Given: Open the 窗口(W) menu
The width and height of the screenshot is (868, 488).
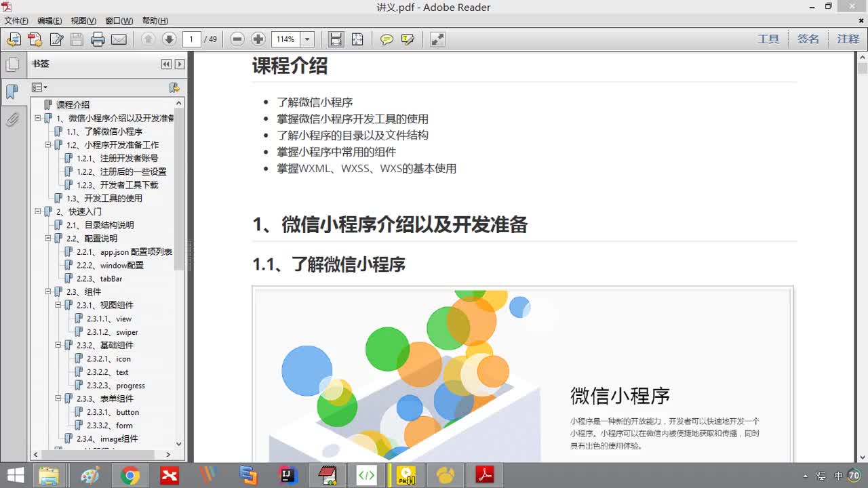Looking at the screenshot, I should coord(119,21).
